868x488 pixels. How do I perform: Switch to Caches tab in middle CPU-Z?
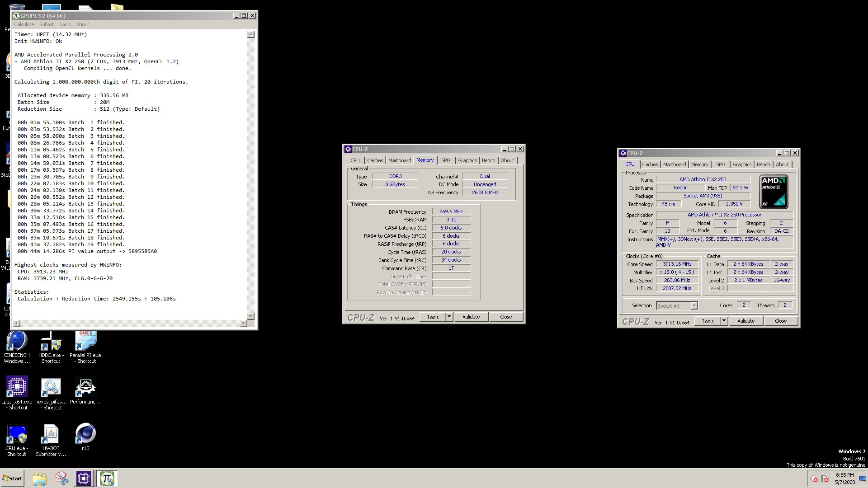tap(375, 160)
